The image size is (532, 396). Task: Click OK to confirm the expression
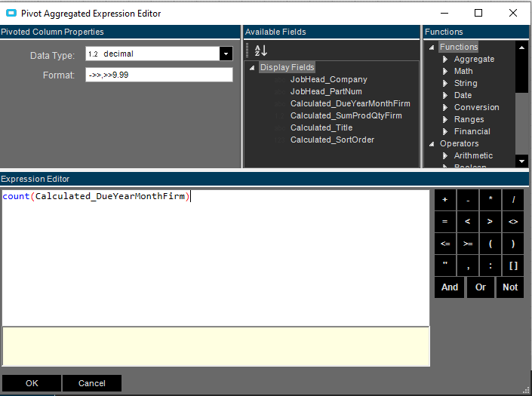[x=32, y=383]
